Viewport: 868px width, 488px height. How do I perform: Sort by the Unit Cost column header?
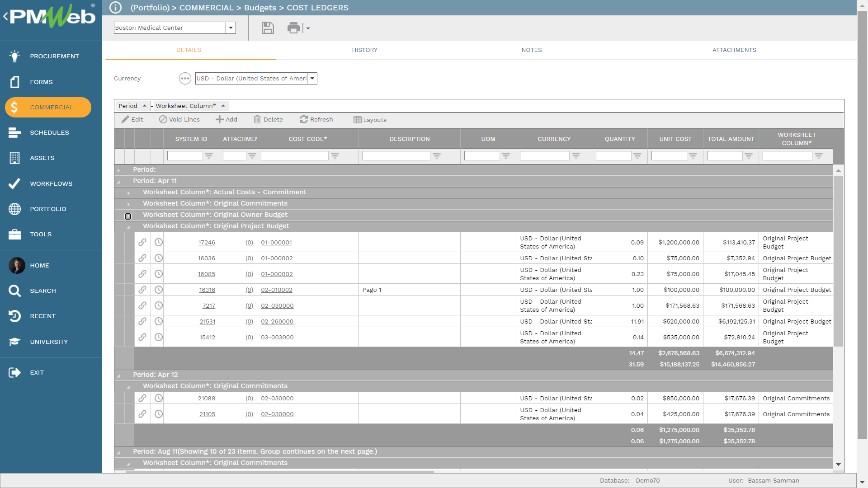[675, 139]
